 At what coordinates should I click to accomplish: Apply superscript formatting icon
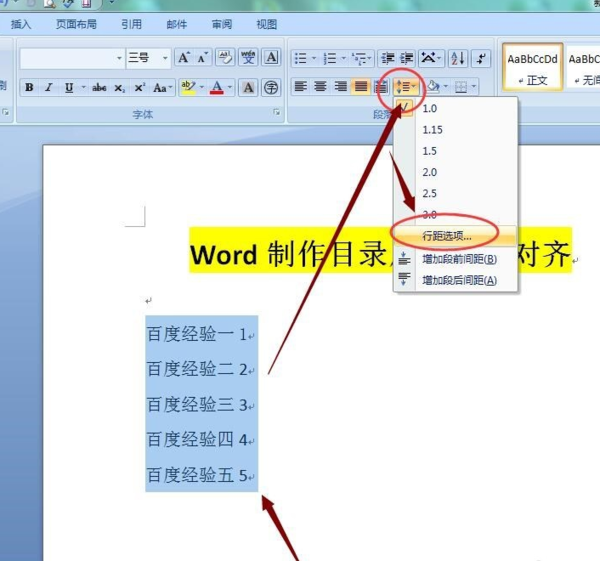click(139, 88)
